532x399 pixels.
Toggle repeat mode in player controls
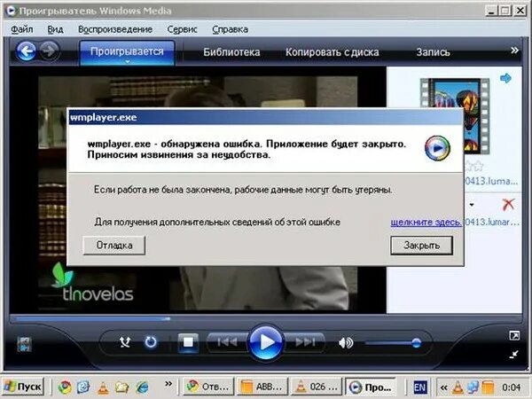(x=151, y=342)
